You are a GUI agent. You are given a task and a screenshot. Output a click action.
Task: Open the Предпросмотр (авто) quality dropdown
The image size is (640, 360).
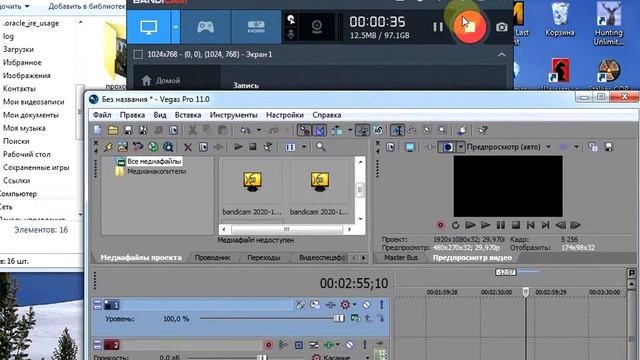549,147
